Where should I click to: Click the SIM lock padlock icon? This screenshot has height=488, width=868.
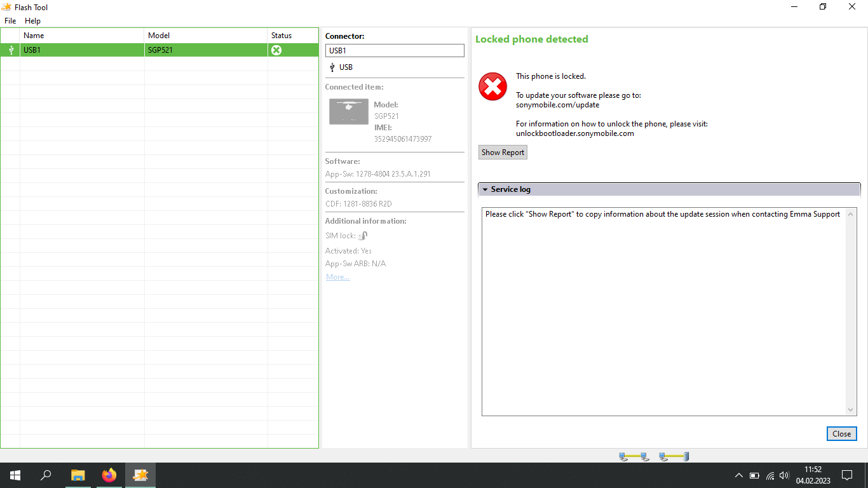(363, 236)
